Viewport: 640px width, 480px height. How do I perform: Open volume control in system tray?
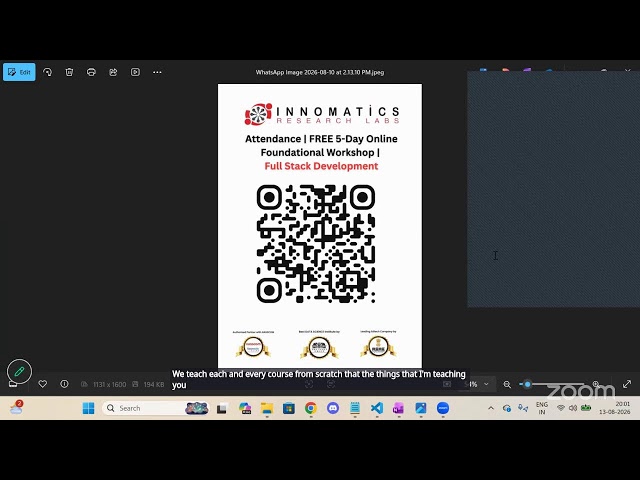pyautogui.click(x=573, y=408)
